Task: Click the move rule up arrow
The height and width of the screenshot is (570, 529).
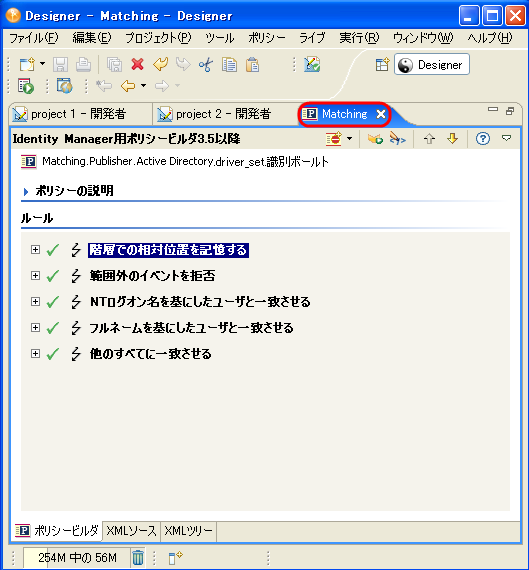Action: (429, 139)
